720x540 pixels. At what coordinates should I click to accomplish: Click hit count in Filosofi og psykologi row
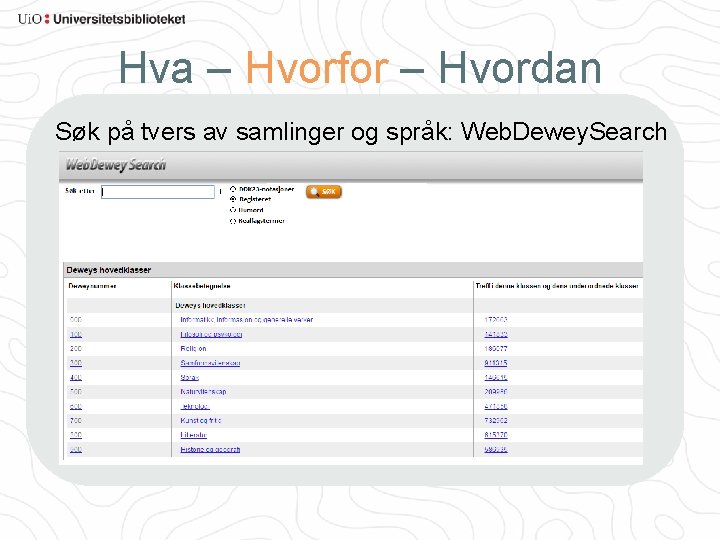click(496, 334)
